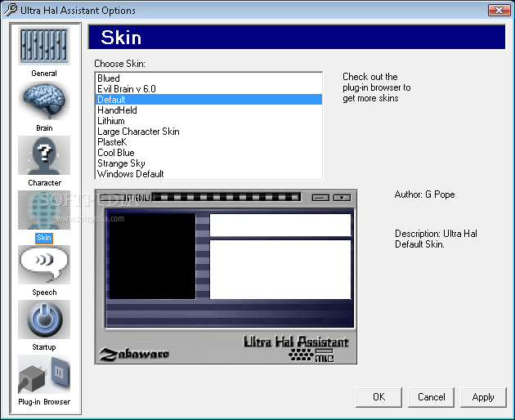Screen dimensions: 515x420
Task: Click the skin preview thumbnail image
Action: click(226, 276)
